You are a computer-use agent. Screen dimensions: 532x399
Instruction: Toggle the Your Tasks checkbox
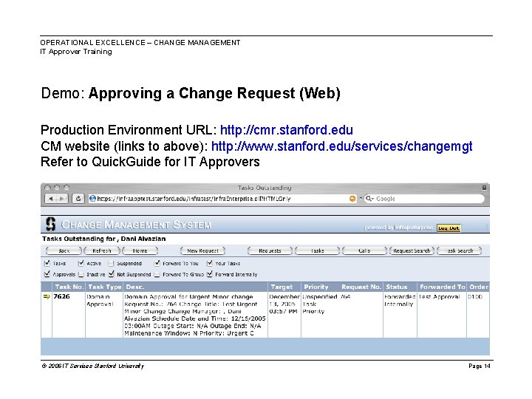(209, 263)
